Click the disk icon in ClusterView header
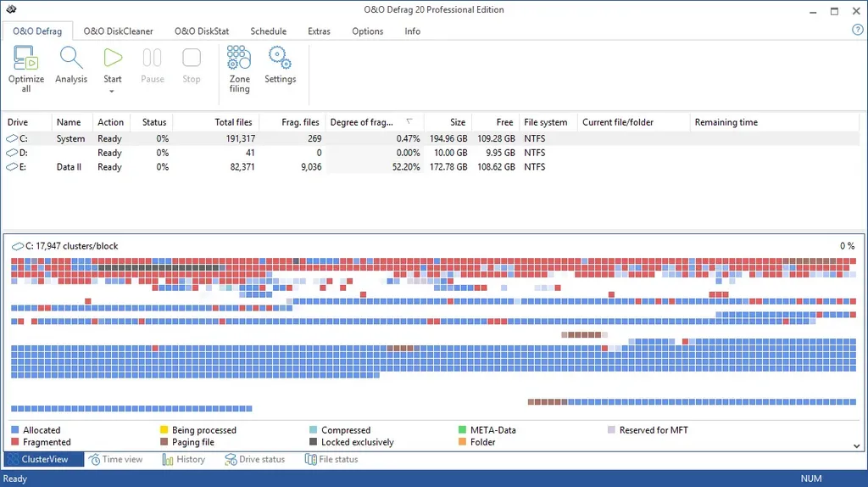 (18, 246)
